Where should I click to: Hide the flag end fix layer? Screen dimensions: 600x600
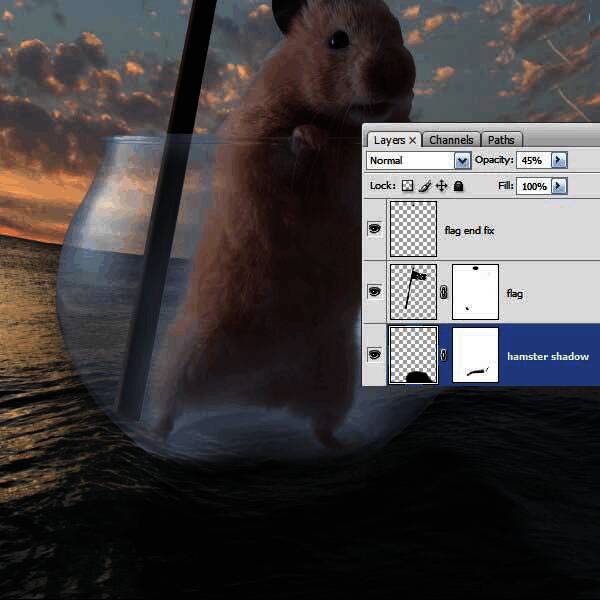point(375,229)
